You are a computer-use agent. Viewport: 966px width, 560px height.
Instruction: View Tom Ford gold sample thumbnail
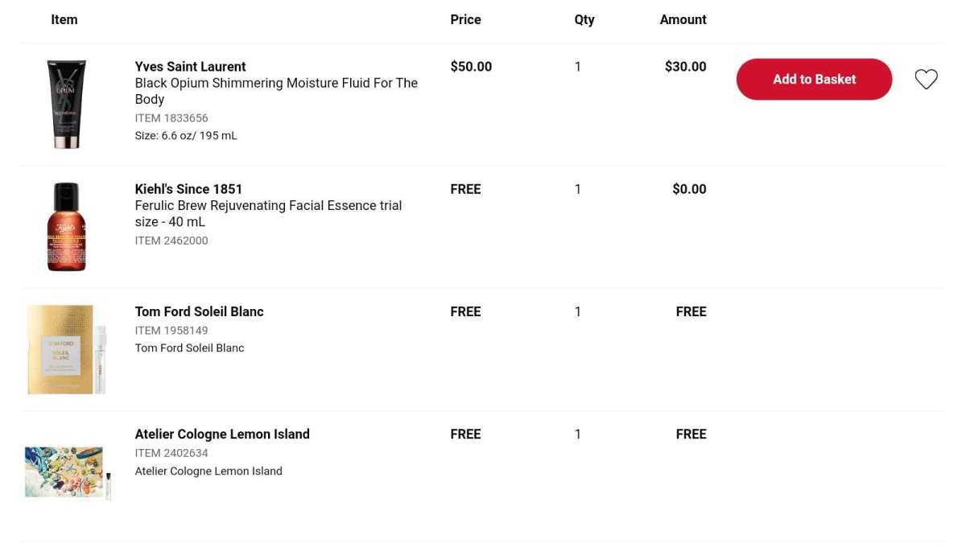[x=67, y=349]
